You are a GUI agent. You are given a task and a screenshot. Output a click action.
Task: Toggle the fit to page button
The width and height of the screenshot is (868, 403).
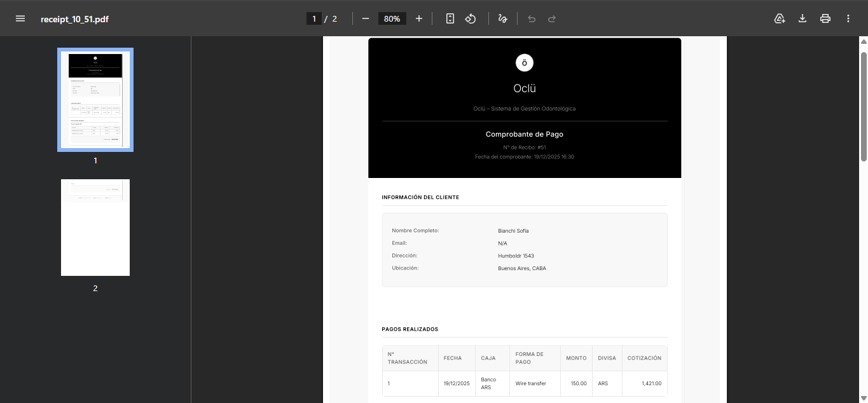pos(450,18)
